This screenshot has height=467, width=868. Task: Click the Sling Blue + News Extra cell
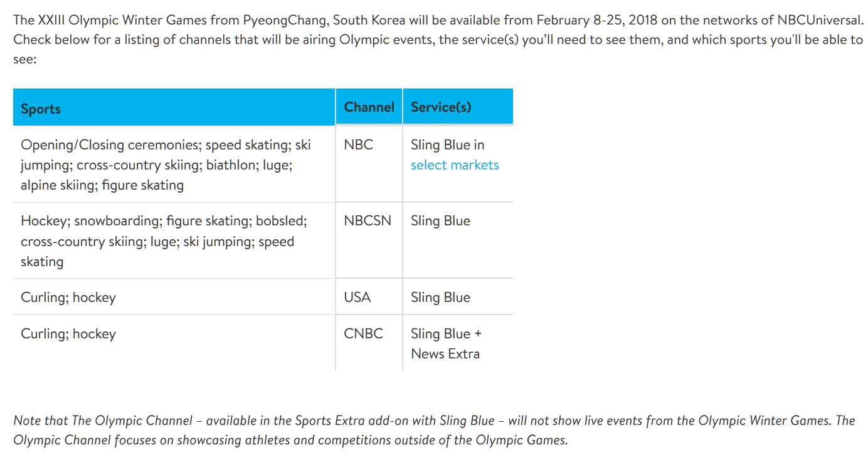pos(458,343)
